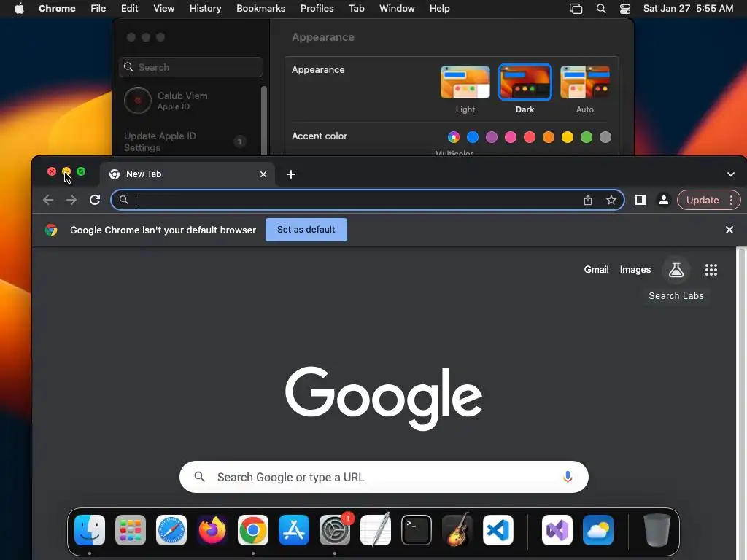Viewport: 747px width, 560px height.
Task: Launch Visual Studio Code from the Dock
Action: pyautogui.click(x=498, y=530)
